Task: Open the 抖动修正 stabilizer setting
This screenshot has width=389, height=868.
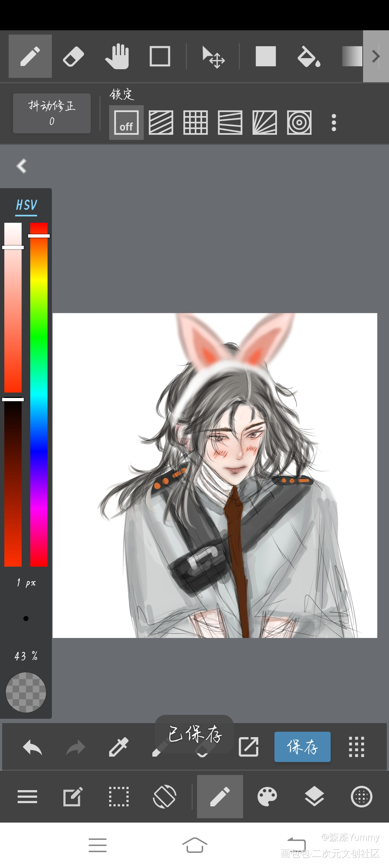Action: [52, 114]
